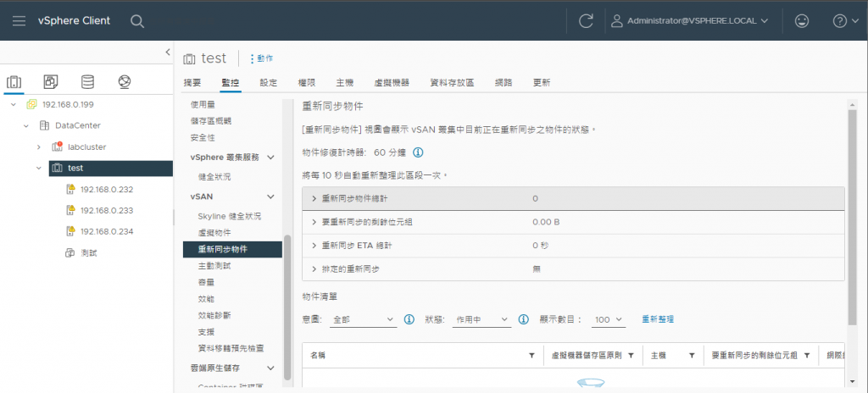Open 資料移轉預先檢查 page
Viewport: 868px width, 393px height.
click(x=231, y=349)
